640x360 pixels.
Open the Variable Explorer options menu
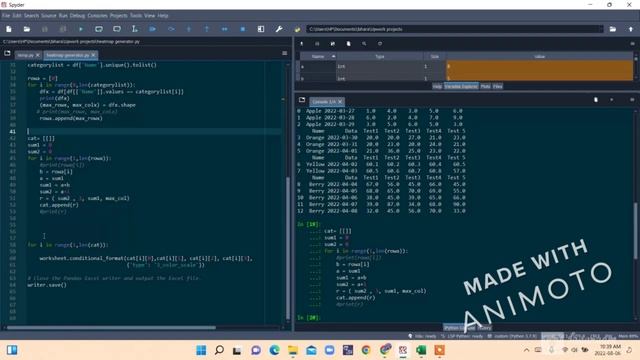pos(632,44)
